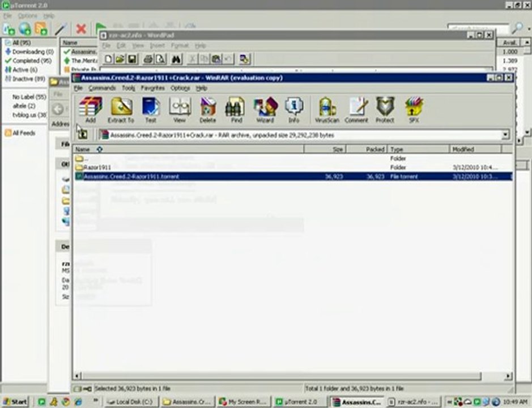Click the Windows Start button
Screen dimensions: 532x408
pyautogui.click(x=15, y=402)
